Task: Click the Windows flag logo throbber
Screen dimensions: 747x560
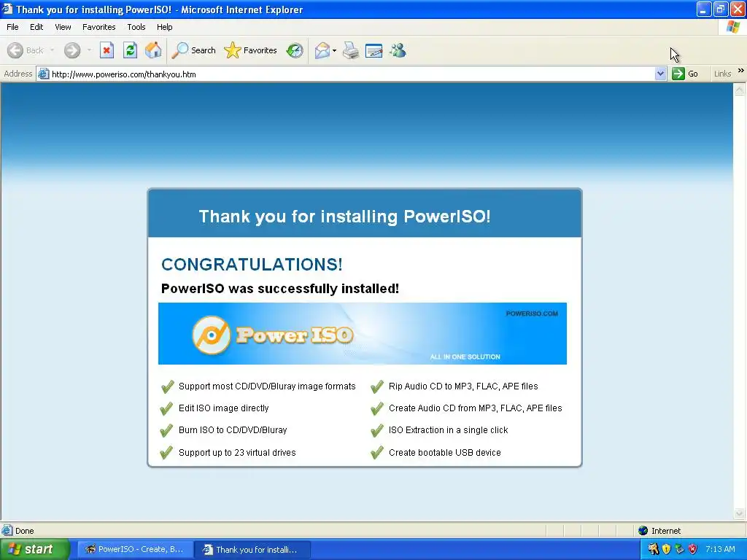Action: point(733,27)
